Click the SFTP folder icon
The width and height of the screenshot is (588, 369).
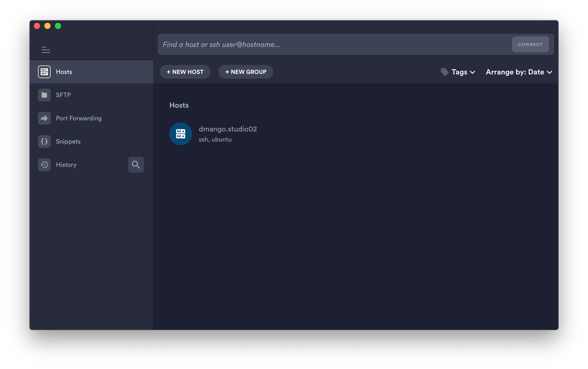[44, 95]
